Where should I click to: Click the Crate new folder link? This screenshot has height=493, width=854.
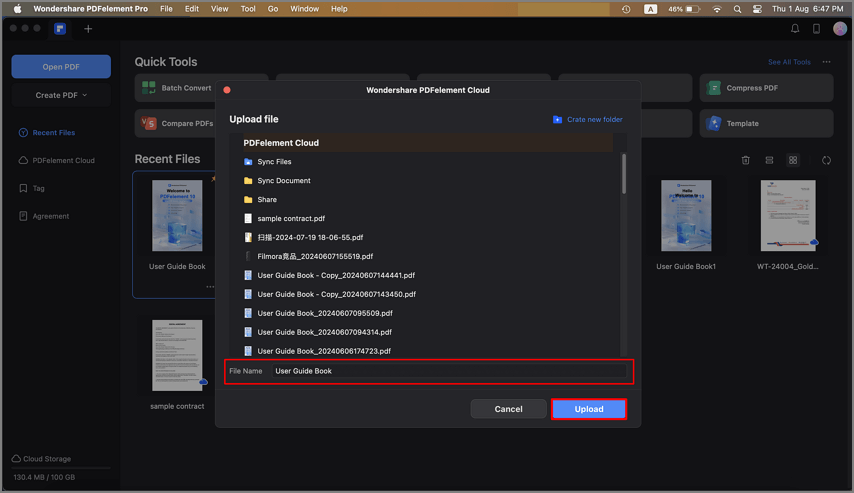(594, 119)
